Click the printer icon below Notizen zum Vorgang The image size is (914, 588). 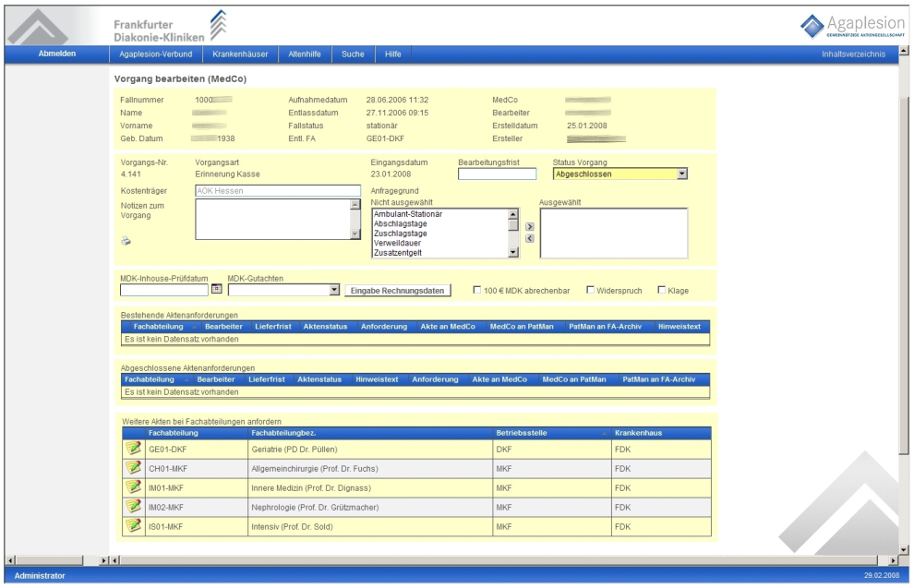pyautogui.click(x=126, y=241)
